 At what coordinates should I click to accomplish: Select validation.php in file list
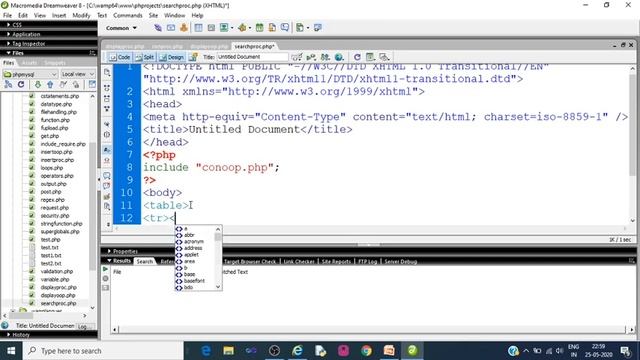[57, 271]
